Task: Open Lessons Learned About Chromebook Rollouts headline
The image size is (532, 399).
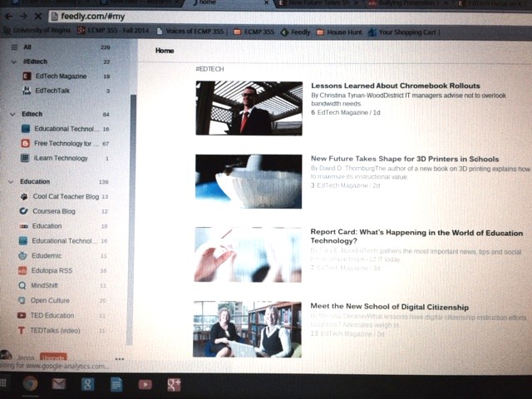Action: 396,86
